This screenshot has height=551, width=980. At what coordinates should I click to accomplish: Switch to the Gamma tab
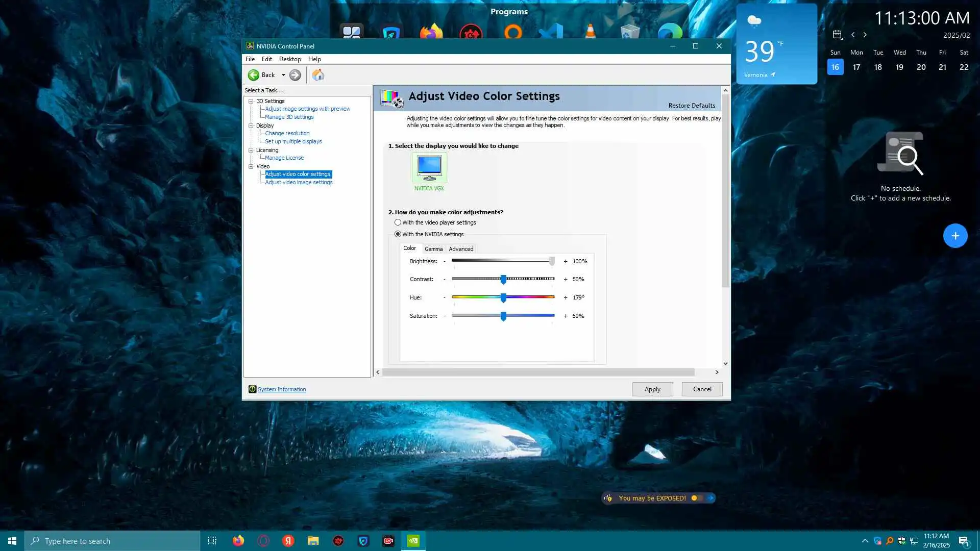click(433, 249)
